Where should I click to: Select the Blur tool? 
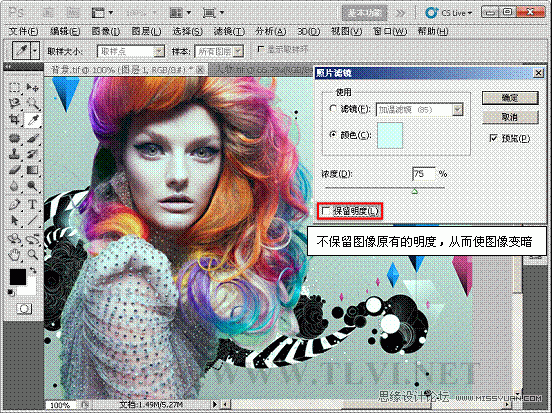point(14,186)
